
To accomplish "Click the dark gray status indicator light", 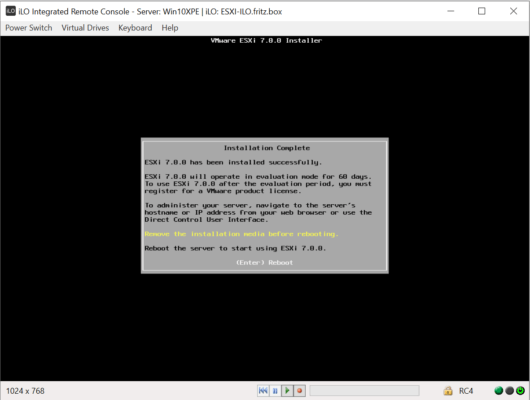I will coord(509,391).
